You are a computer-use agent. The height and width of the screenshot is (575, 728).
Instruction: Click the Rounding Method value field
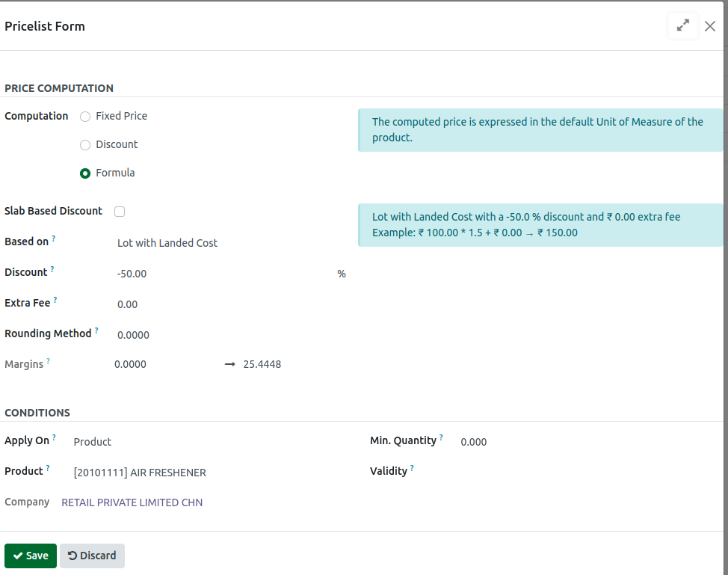pos(133,335)
